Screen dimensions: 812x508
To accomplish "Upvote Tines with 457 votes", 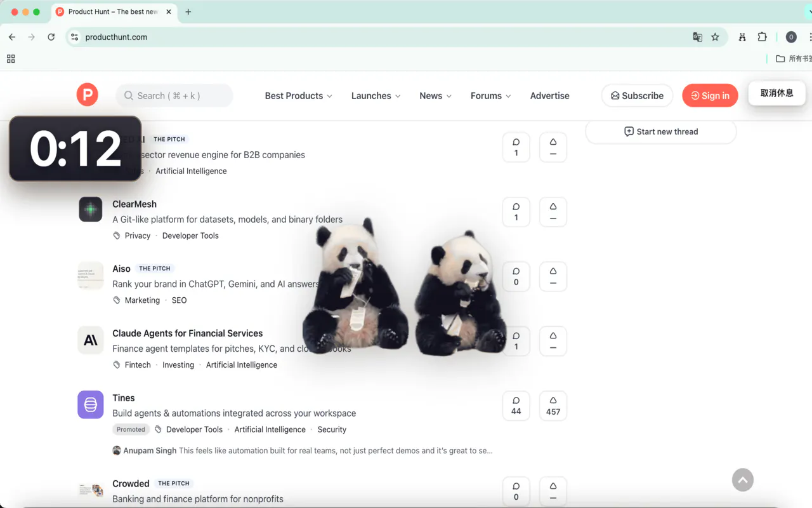I will point(553,406).
